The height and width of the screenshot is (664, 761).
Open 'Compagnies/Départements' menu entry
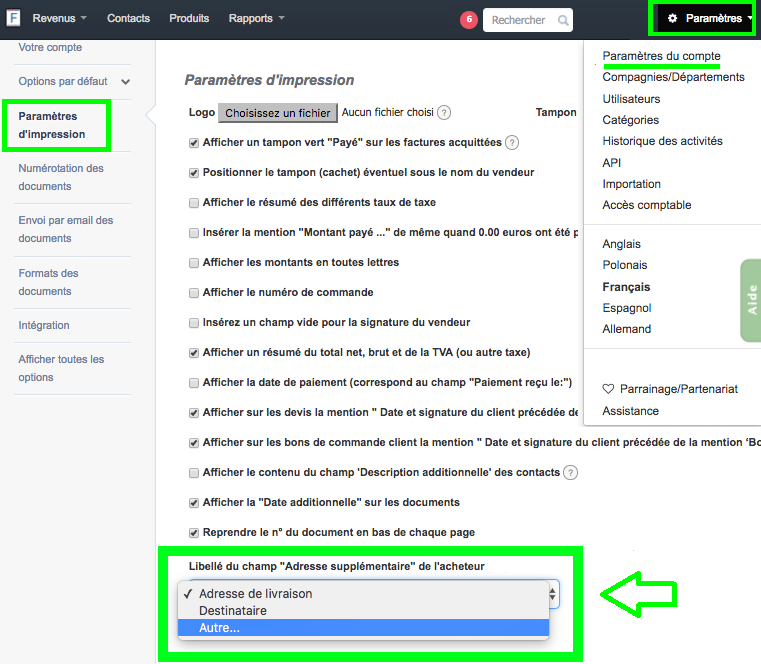tap(673, 77)
